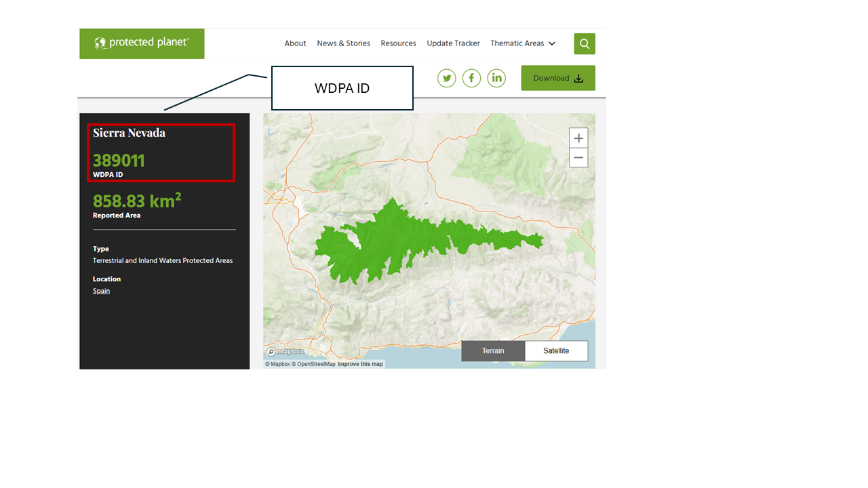This screenshot has height=488, width=868.
Task: Switch map to Terrain view
Action: (493, 351)
